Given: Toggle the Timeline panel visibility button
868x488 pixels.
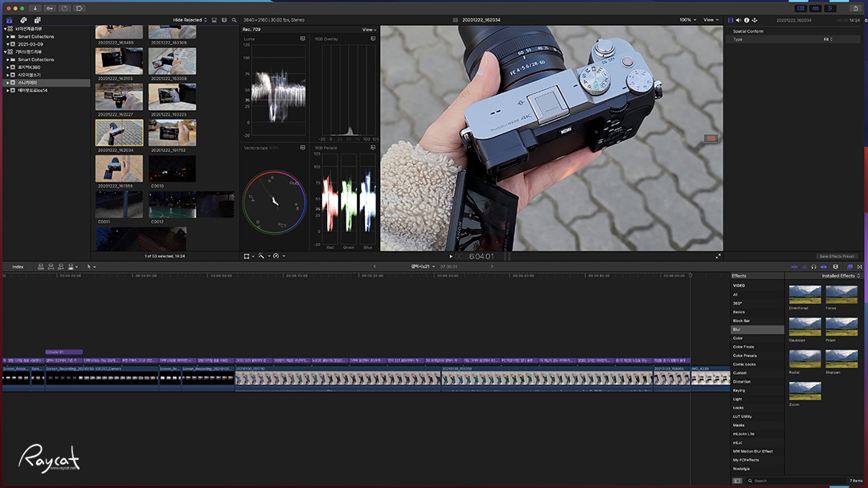Looking at the screenshot, I should [x=816, y=8].
